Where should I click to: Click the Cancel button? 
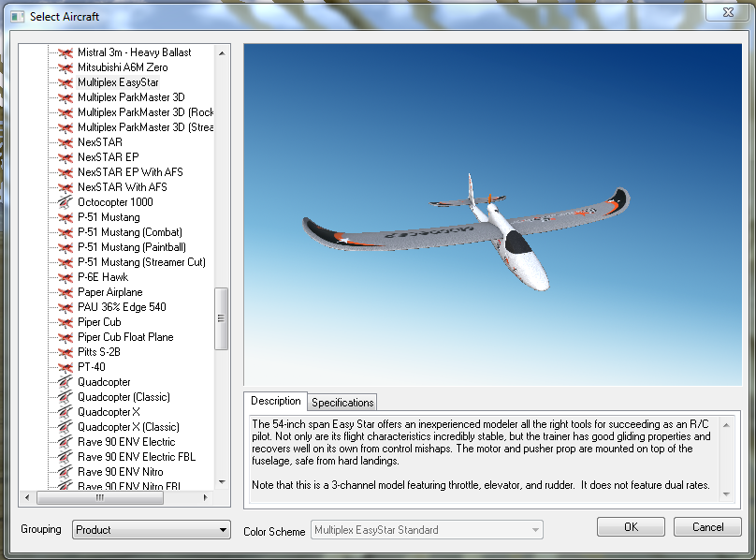[707, 526]
